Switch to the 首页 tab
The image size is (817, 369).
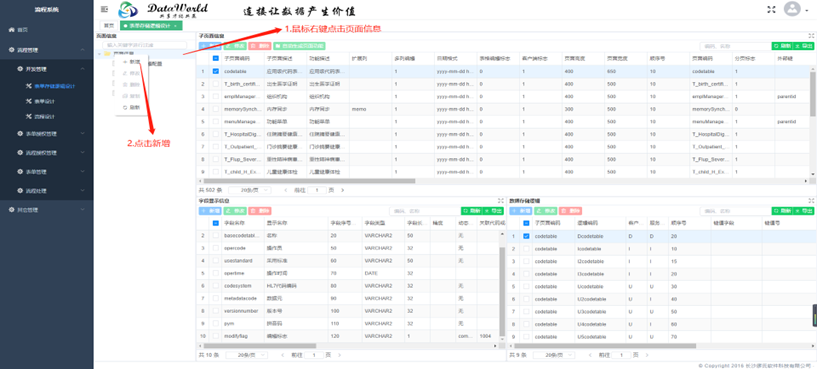click(x=108, y=25)
